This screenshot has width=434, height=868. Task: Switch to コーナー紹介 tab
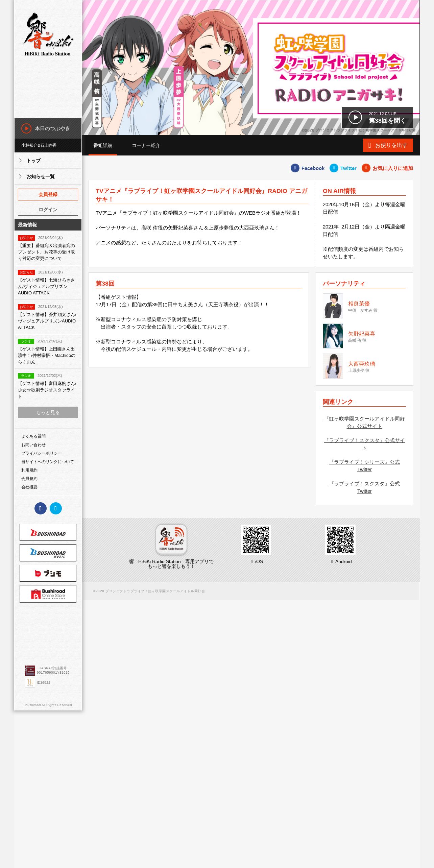(x=146, y=145)
